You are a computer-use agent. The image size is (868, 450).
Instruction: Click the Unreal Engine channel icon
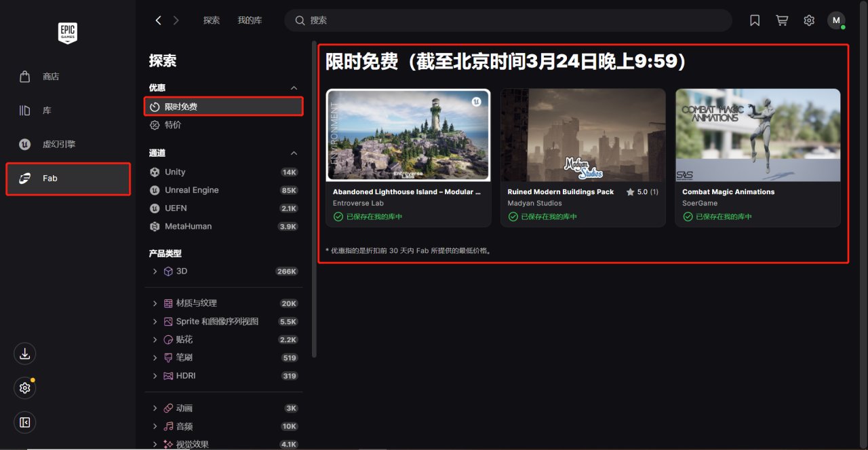tap(155, 190)
